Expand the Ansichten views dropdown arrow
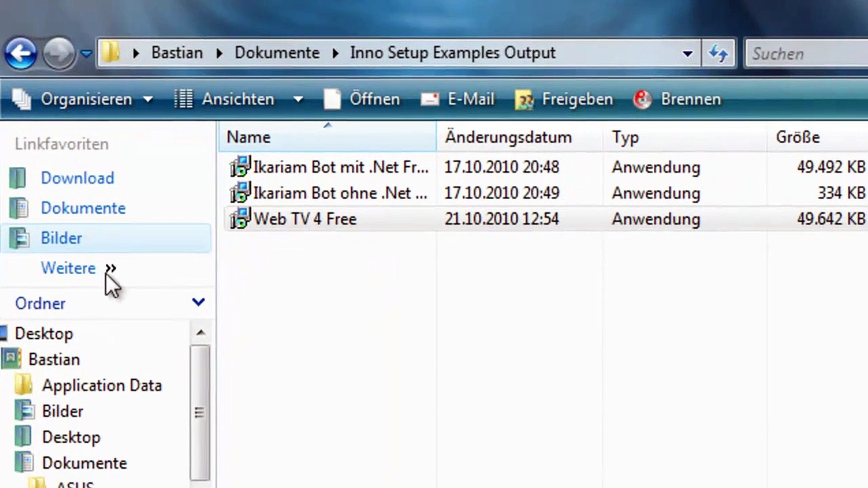 click(298, 99)
